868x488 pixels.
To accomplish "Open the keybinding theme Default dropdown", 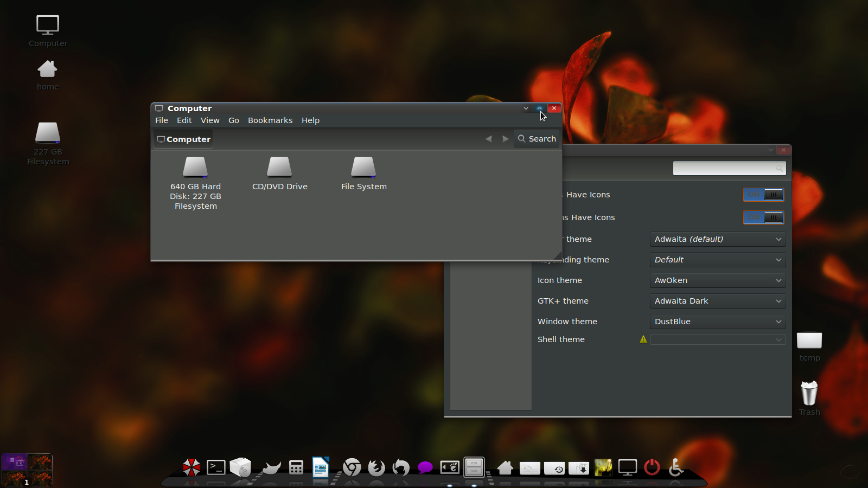I will point(718,260).
